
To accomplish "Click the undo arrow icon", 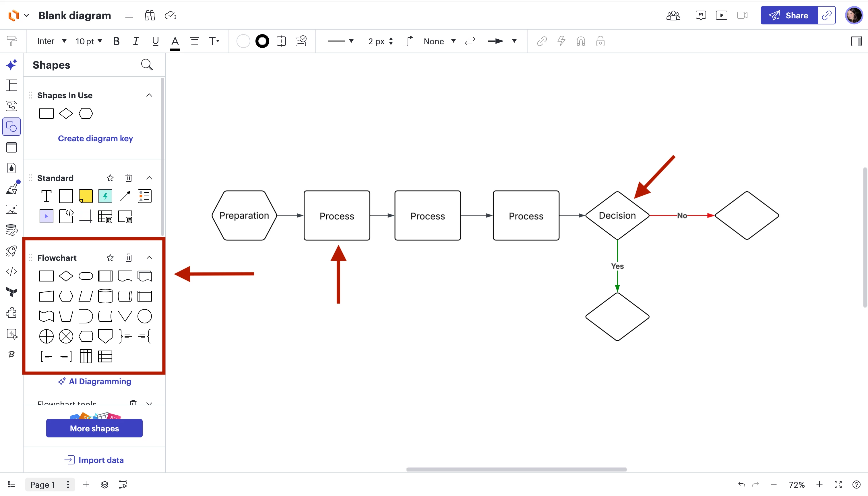I will tap(741, 484).
